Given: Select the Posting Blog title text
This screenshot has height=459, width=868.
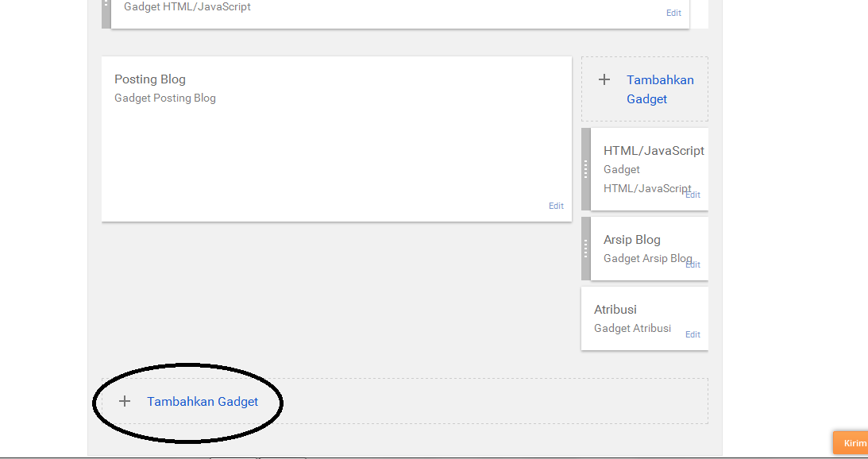Looking at the screenshot, I should (150, 79).
